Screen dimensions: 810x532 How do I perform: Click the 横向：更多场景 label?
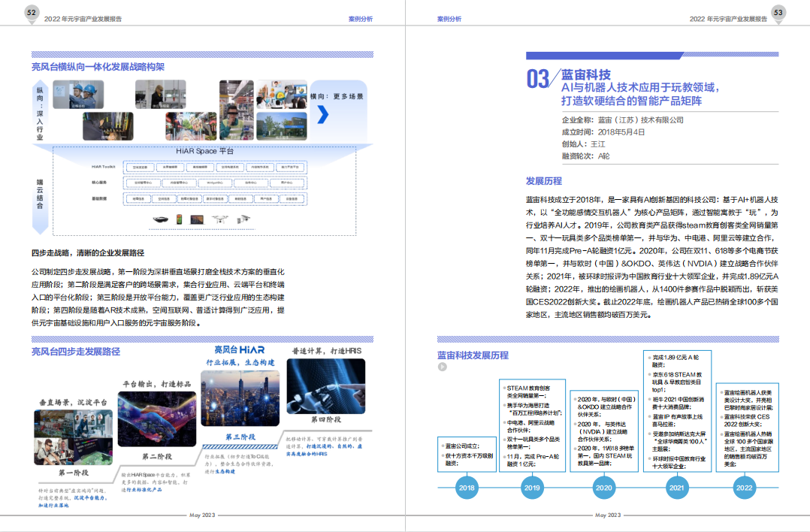(337, 97)
